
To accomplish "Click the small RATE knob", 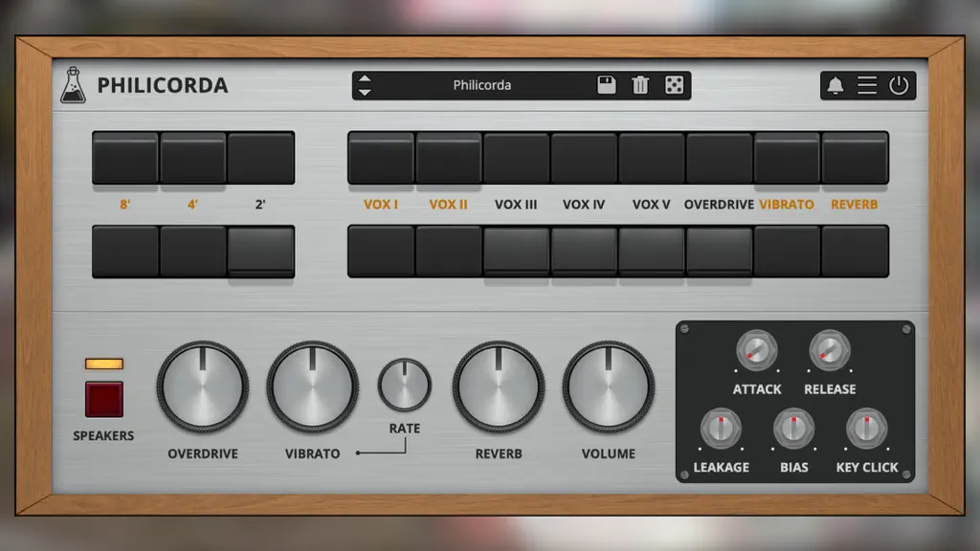I will pyautogui.click(x=405, y=385).
